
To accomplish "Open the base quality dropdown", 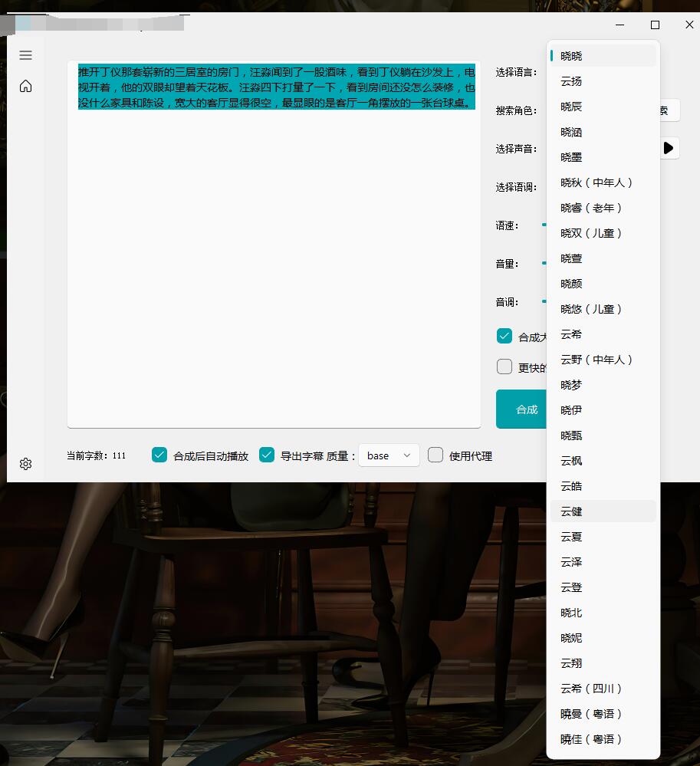I will 389,455.
